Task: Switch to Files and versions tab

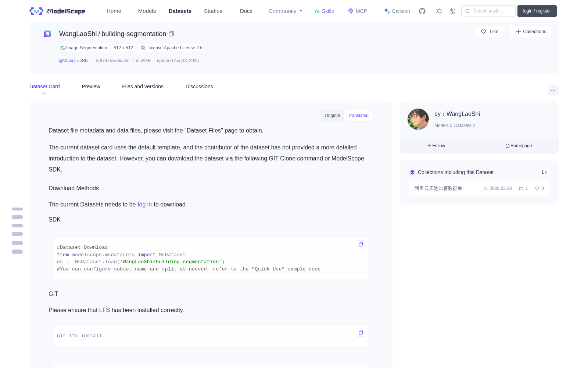Action: coord(143,86)
